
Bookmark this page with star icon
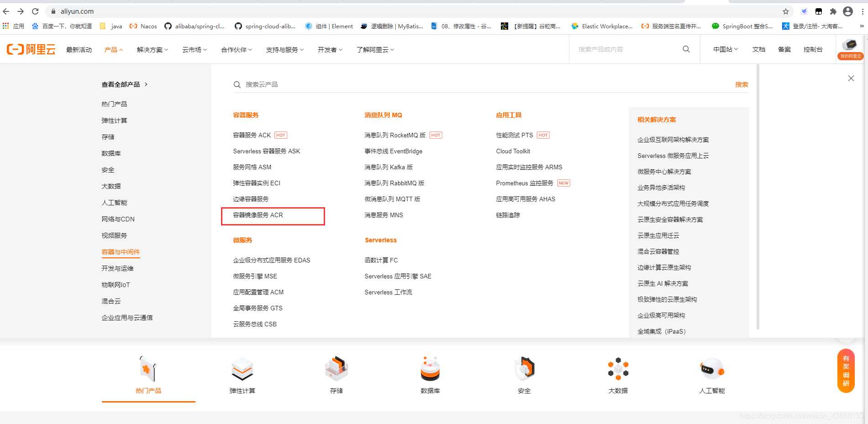[786, 11]
